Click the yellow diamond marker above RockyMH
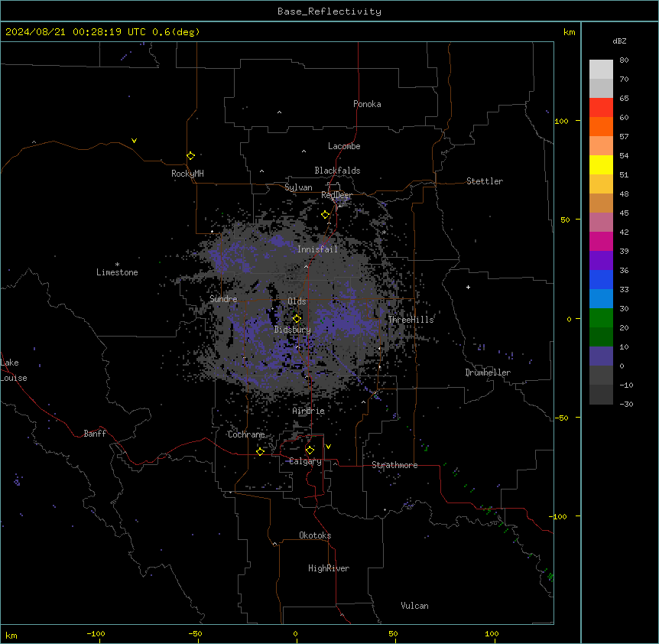 [x=191, y=156]
